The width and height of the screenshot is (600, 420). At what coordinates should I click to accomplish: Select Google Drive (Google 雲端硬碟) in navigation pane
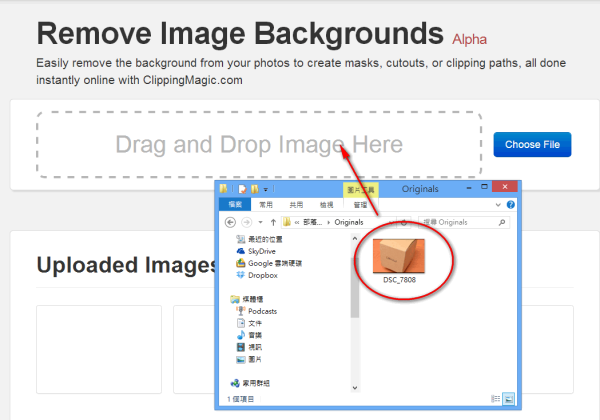coord(269,263)
